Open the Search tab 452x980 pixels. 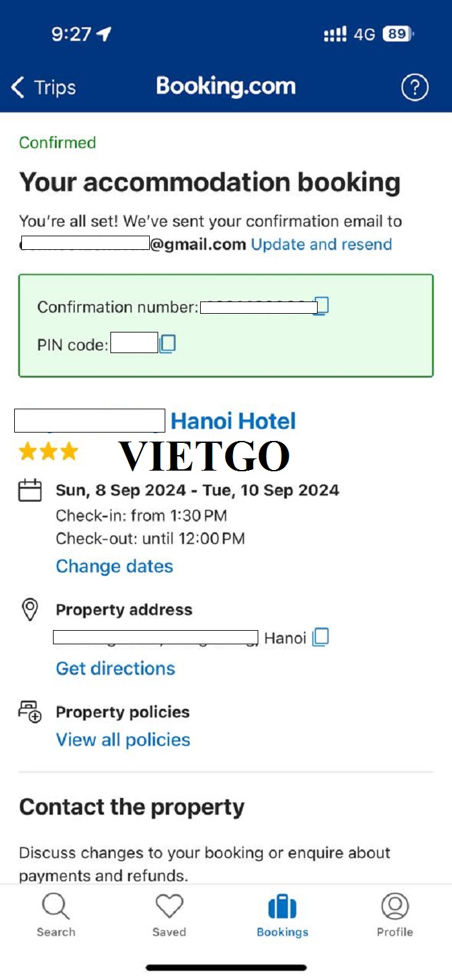pos(56,915)
